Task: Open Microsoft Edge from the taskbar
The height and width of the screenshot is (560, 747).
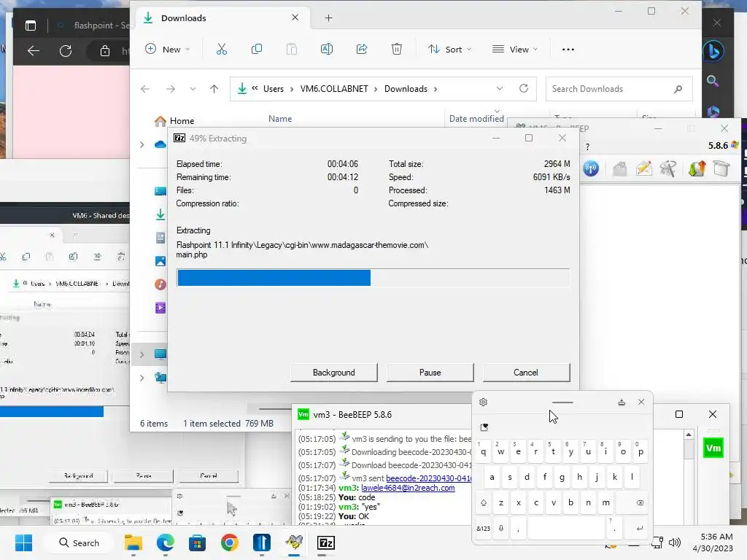Action: point(166,542)
